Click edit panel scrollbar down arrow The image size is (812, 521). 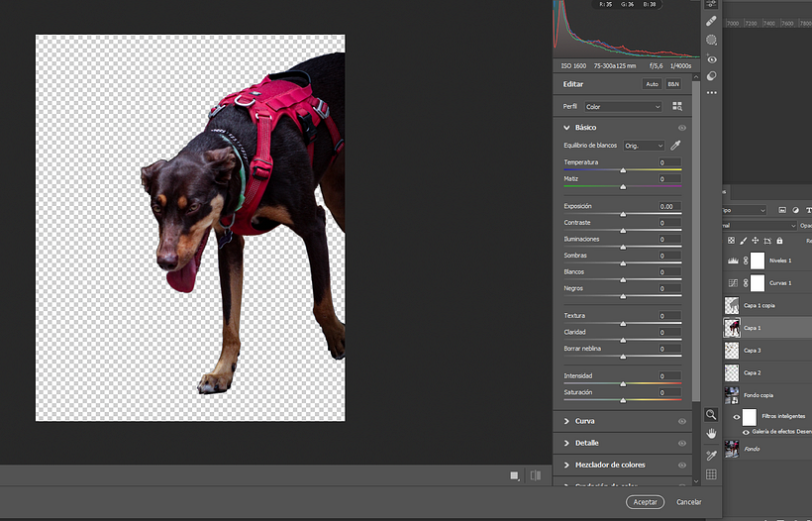(x=696, y=481)
